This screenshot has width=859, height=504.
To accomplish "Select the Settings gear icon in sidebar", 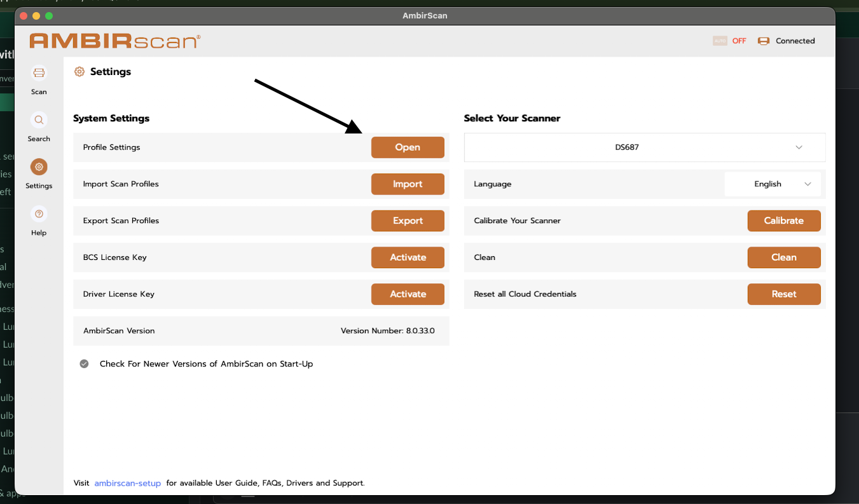I will pyautogui.click(x=39, y=167).
